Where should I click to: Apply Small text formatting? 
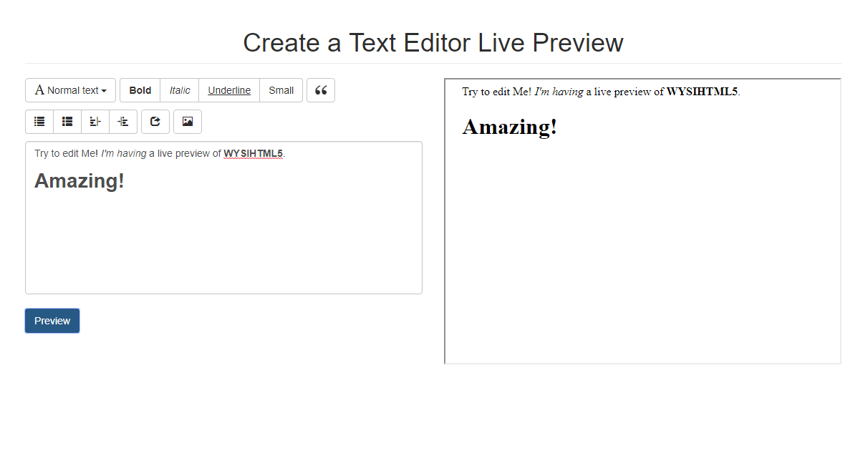click(x=281, y=90)
